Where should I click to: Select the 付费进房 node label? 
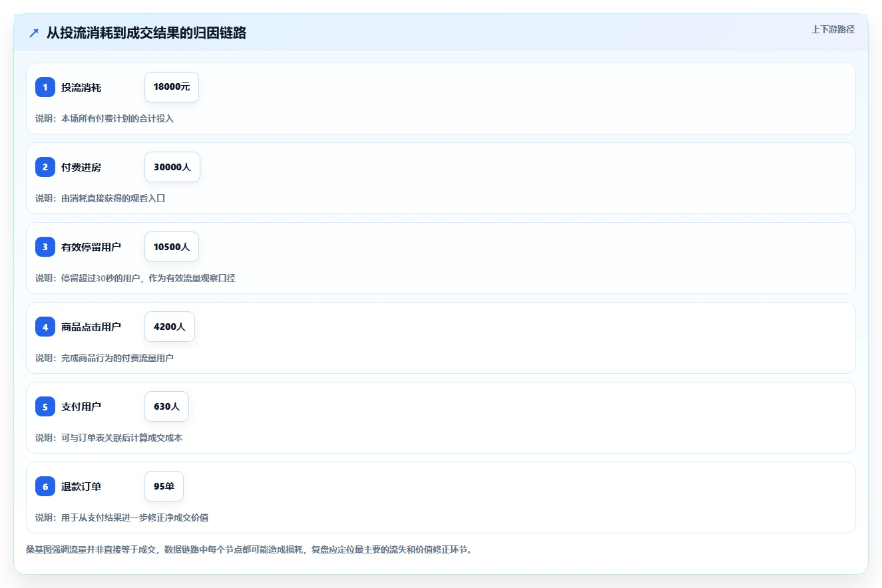tap(81, 167)
